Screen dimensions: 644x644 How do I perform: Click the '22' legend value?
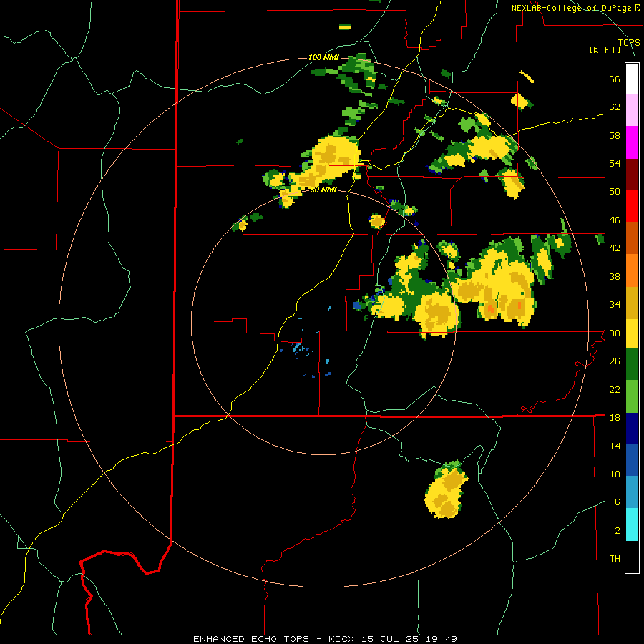pyautogui.click(x=615, y=389)
